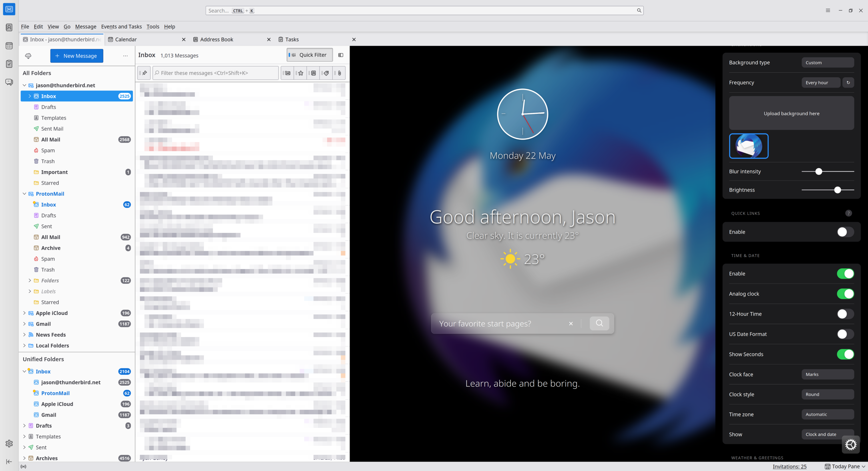Open the Tools menu

coord(153,27)
